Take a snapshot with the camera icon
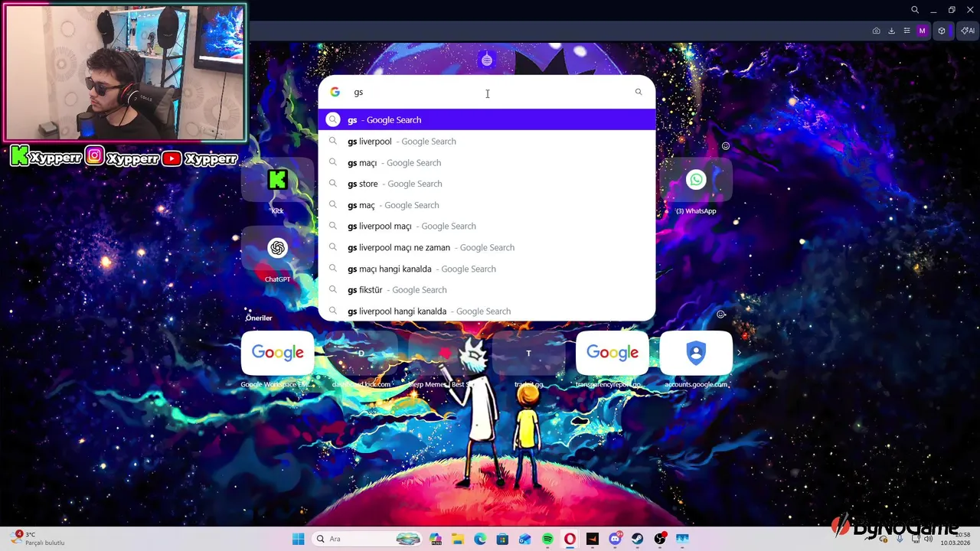This screenshot has width=980, height=551. click(x=876, y=31)
